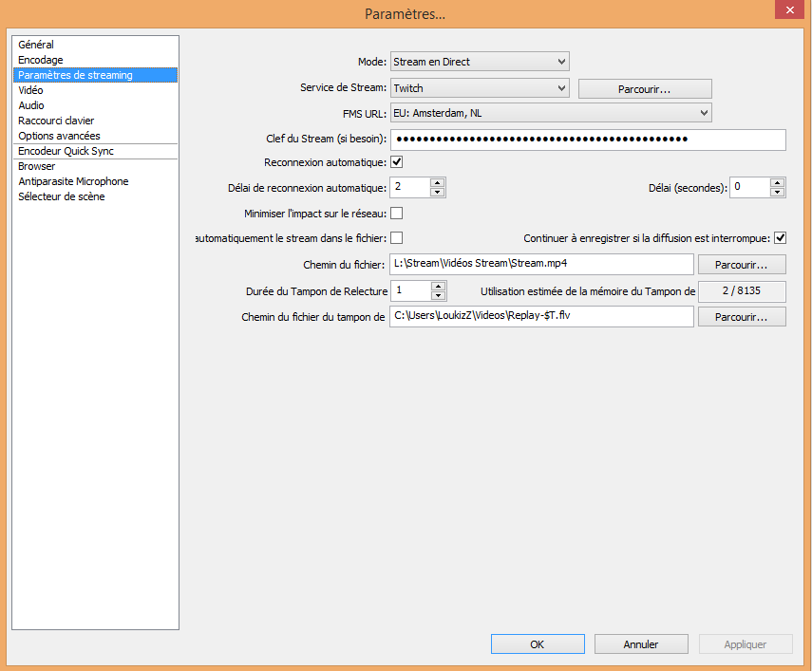
Task: Decrease Durée du Tampon de Relecture
Action: [x=438, y=296]
